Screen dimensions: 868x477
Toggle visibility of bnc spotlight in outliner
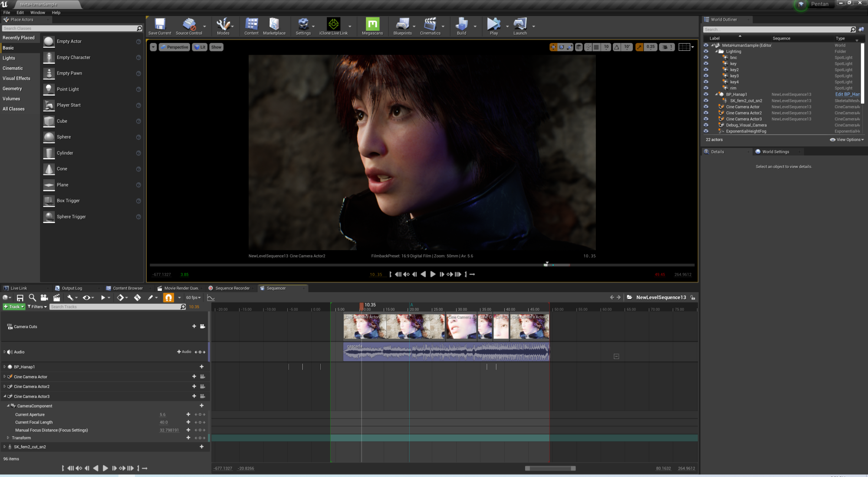[706, 57]
